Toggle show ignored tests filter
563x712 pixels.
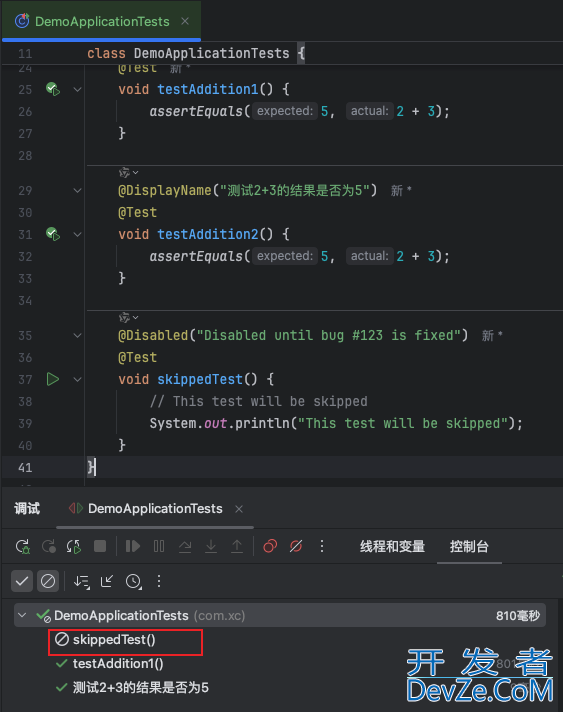[x=48, y=581]
